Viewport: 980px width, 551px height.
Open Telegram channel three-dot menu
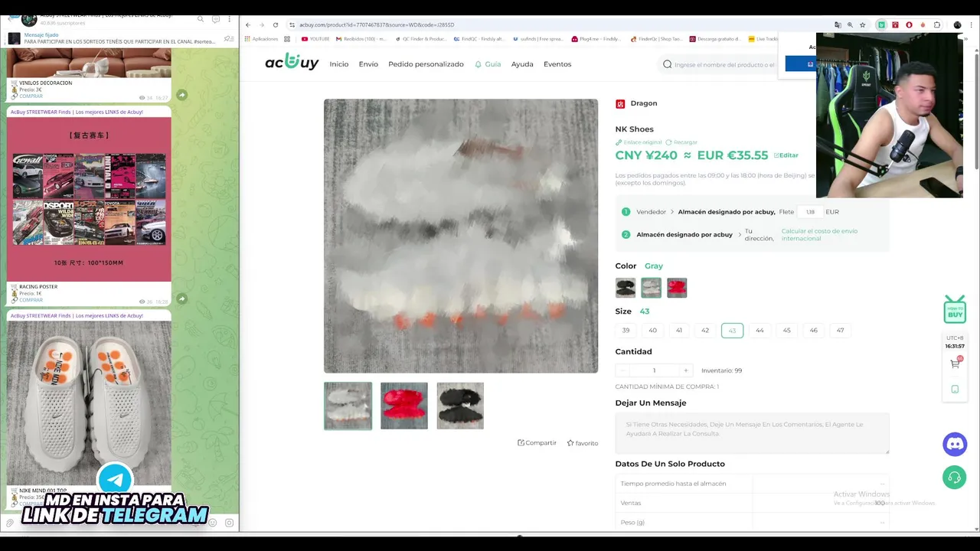[x=229, y=18]
